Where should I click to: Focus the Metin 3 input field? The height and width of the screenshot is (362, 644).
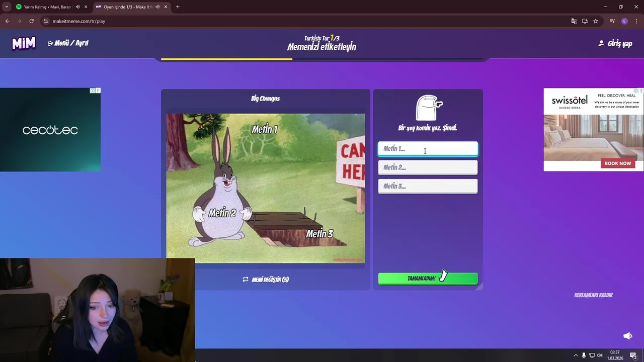[x=428, y=186]
